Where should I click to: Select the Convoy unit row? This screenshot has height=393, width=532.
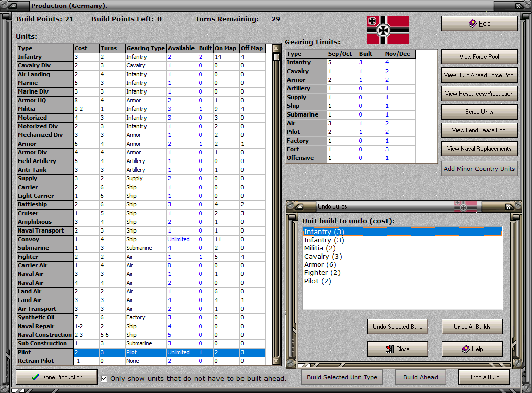(141, 239)
